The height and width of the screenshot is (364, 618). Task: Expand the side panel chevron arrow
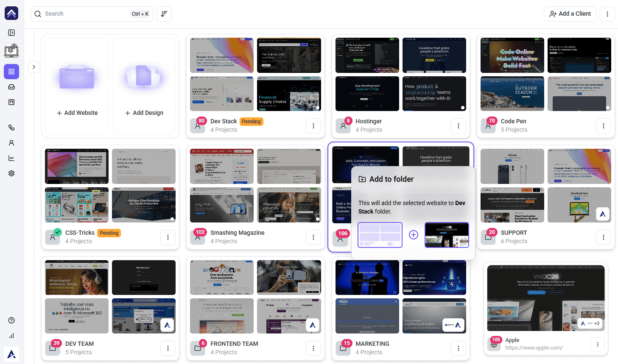pos(34,67)
